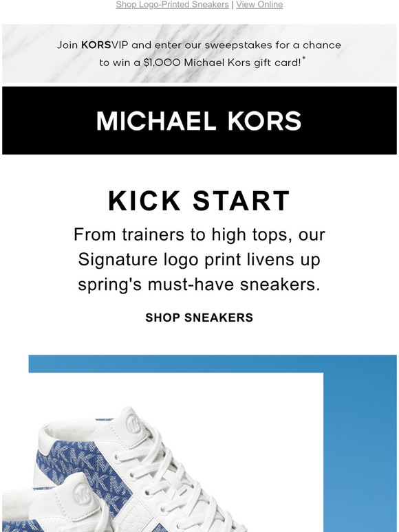
Task: Follow the SHOP SNEAKERS link
Action: point(199,318)
